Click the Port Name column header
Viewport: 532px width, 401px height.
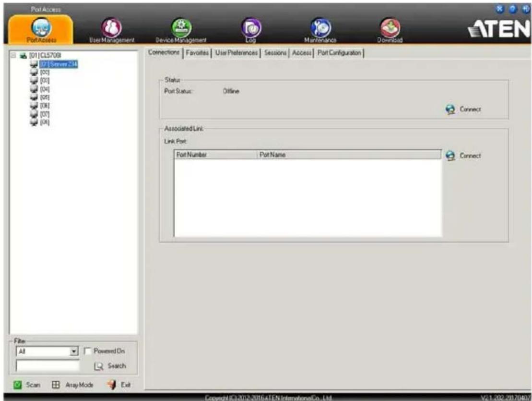click(349, 155)
